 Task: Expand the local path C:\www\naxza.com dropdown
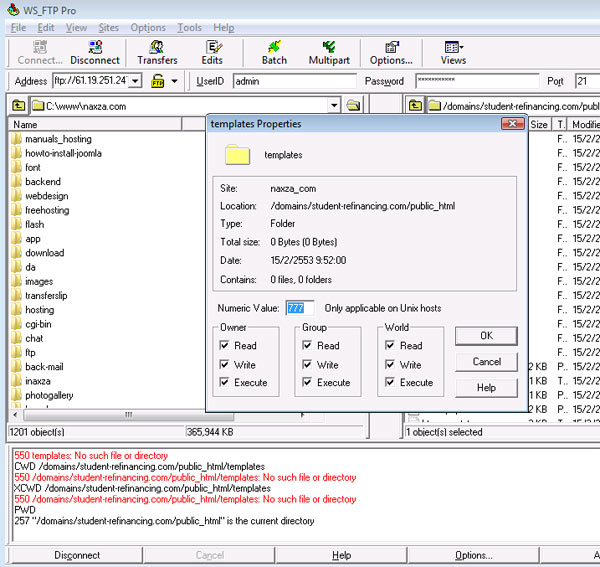point(334,105)
